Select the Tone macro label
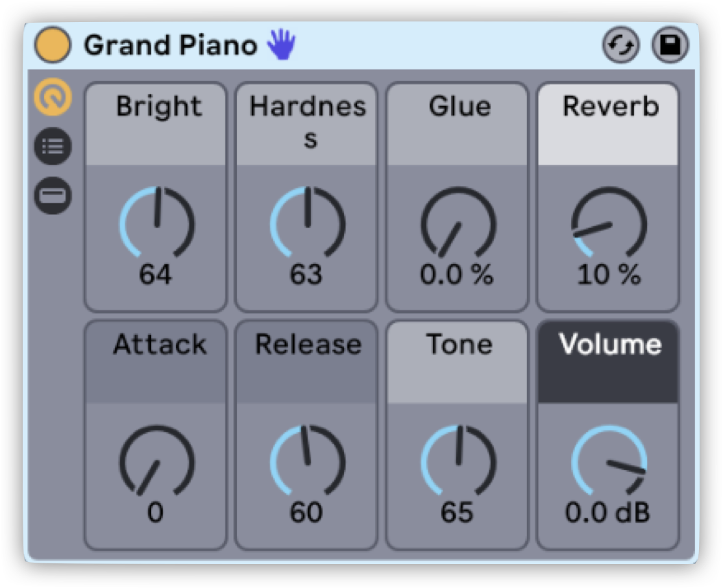The width and height of the screenshot is (723, 588). (x=460, y=344)
